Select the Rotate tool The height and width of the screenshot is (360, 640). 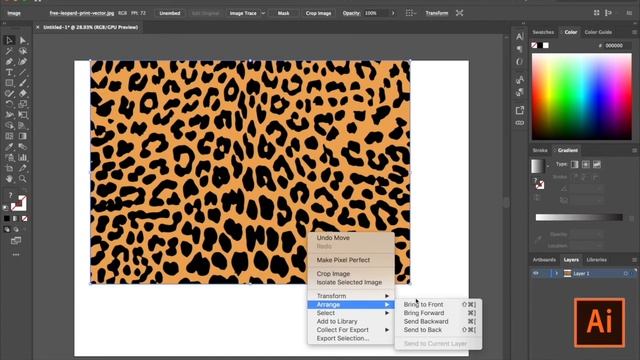point(9,104)
